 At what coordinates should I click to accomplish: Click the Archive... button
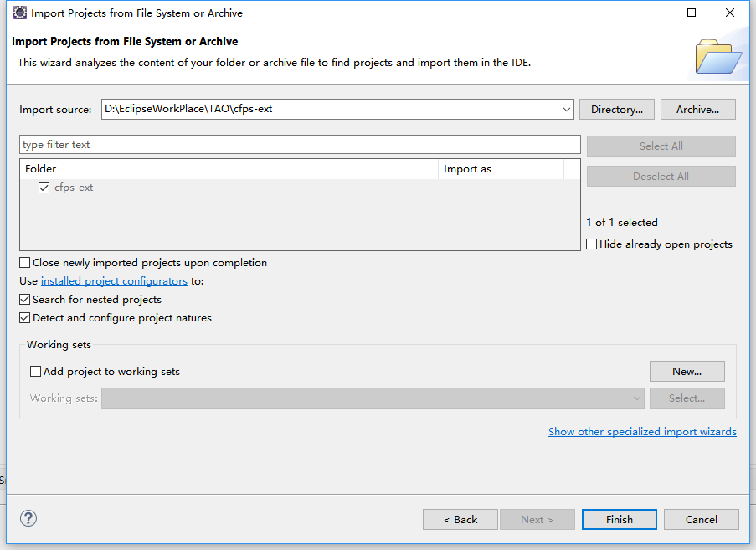[x=697, y=110]
